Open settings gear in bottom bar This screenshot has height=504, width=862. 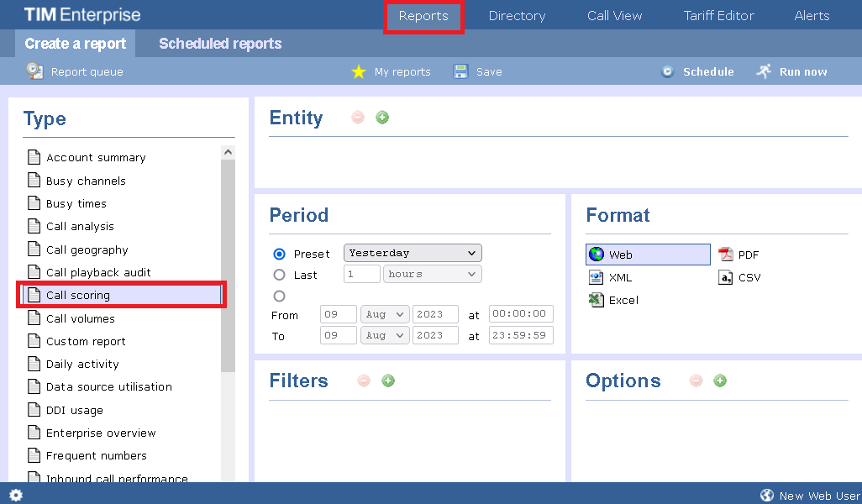tap(16, 495)
